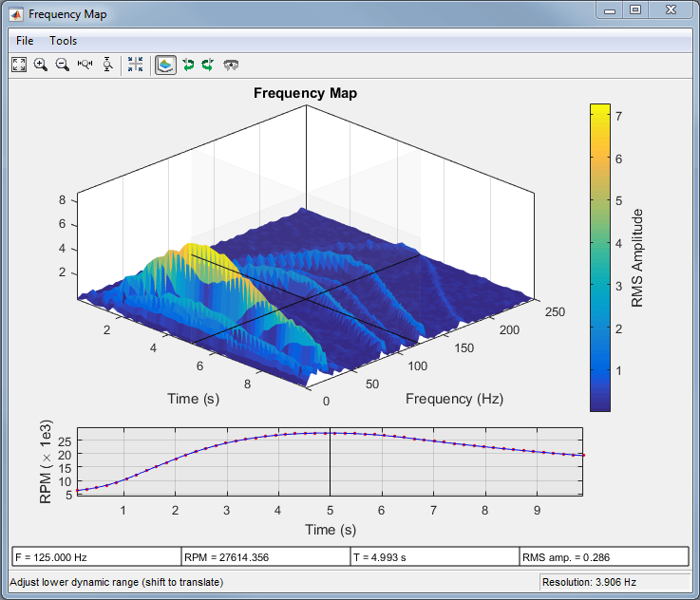Maximize the Frequency Map window
This screenshot has height=600, width=700.
[635, 10]
